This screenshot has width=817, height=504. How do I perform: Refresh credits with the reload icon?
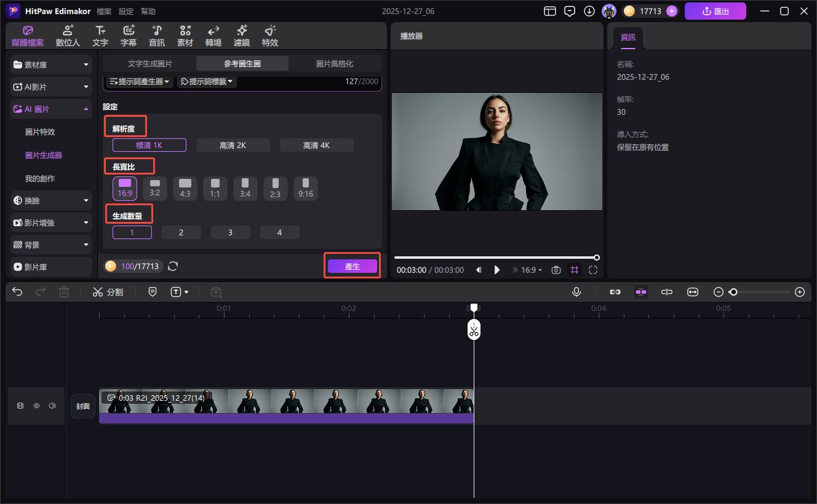[x=173, y=266]
